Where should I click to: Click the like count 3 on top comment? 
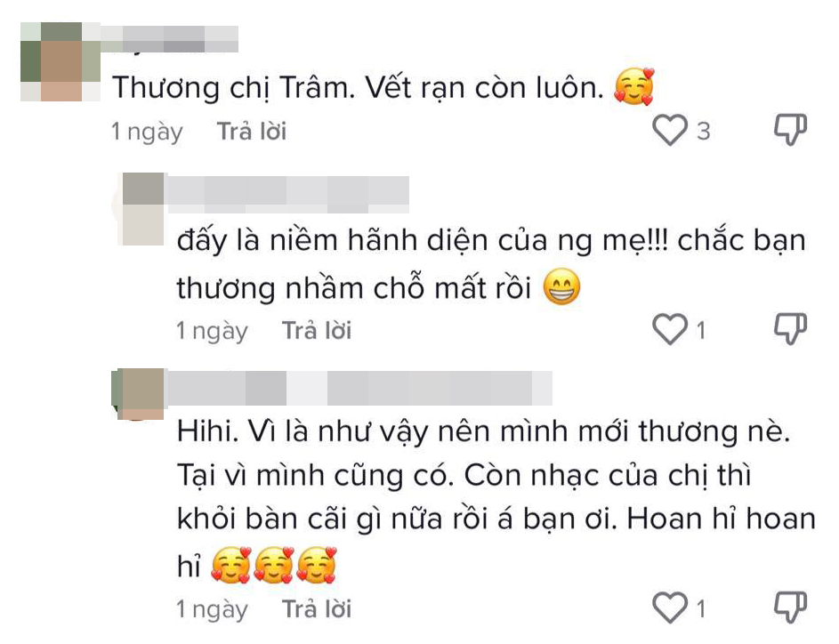point(703,131)
